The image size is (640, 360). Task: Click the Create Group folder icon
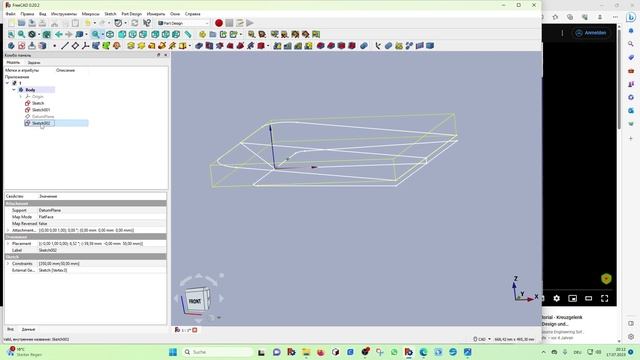213,35
